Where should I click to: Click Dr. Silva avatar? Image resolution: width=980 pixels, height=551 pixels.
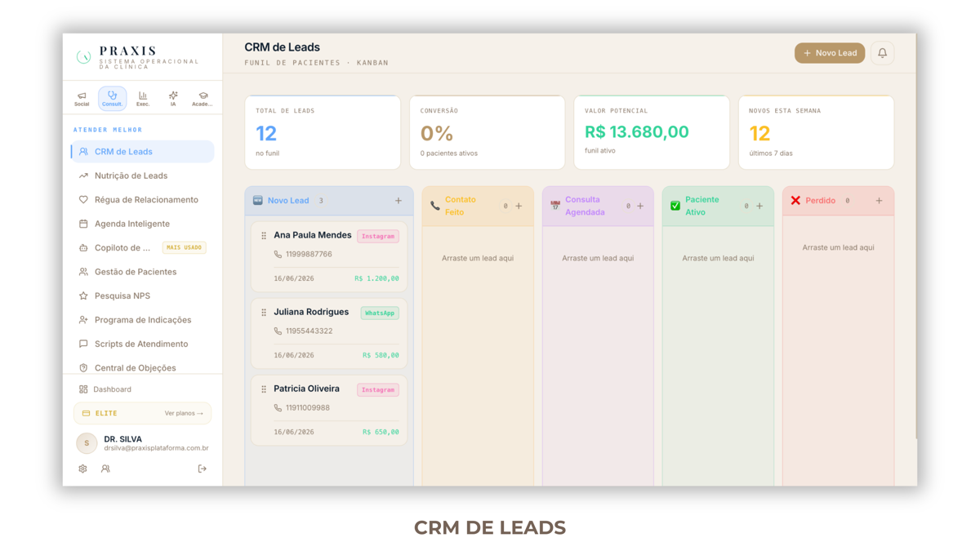click(x=87, y=443)
